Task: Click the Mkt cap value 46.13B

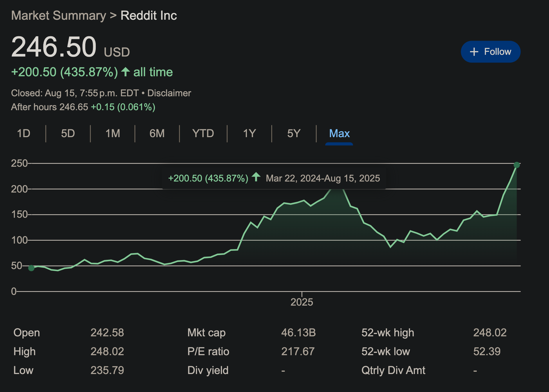Action: pos(298,333)
